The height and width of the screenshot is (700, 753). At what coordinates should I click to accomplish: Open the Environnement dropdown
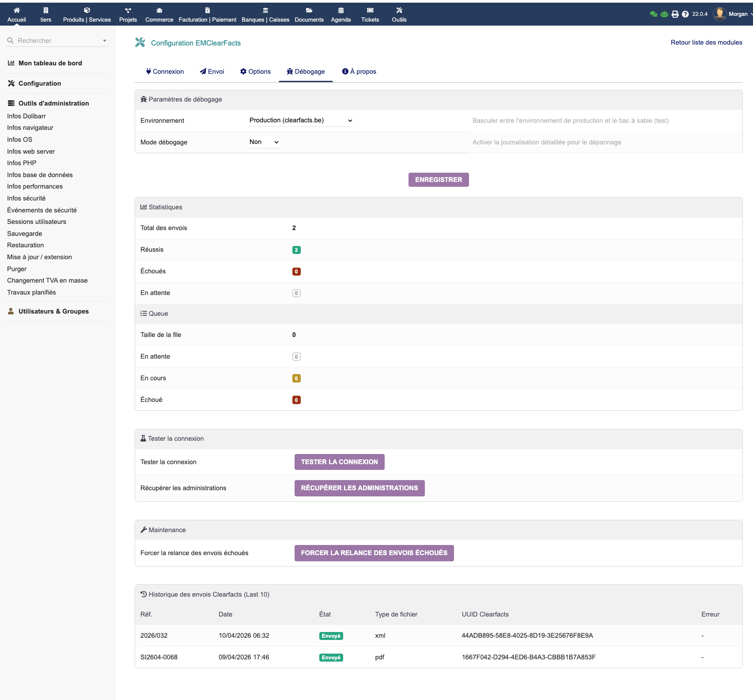pyautogui.click(x=300, y=121)
